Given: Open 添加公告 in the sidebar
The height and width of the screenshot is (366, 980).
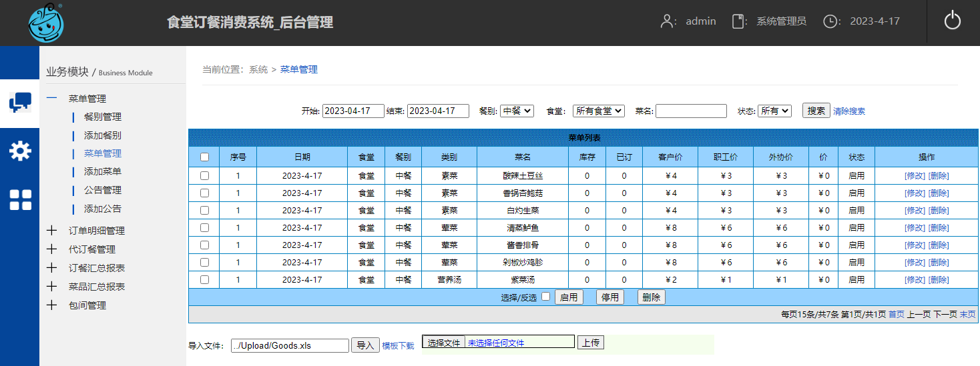Looking at the screenshot, I should pos(103,209).
